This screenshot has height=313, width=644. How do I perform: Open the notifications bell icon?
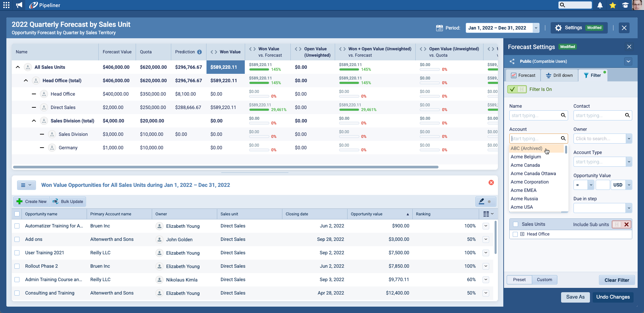(x=600, y=5)
